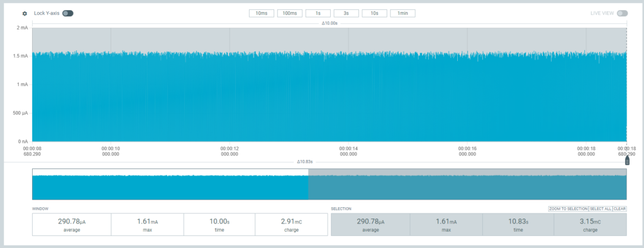Set time window to 100ms
This screenshot has width=644, height=248.
pos(290,13)
